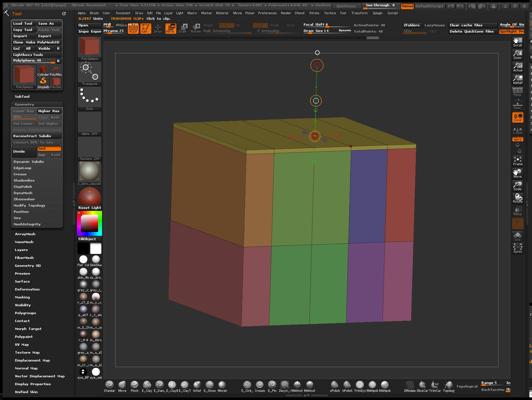
Task: Toggle Edit mode button
Action: coord(146,28)
